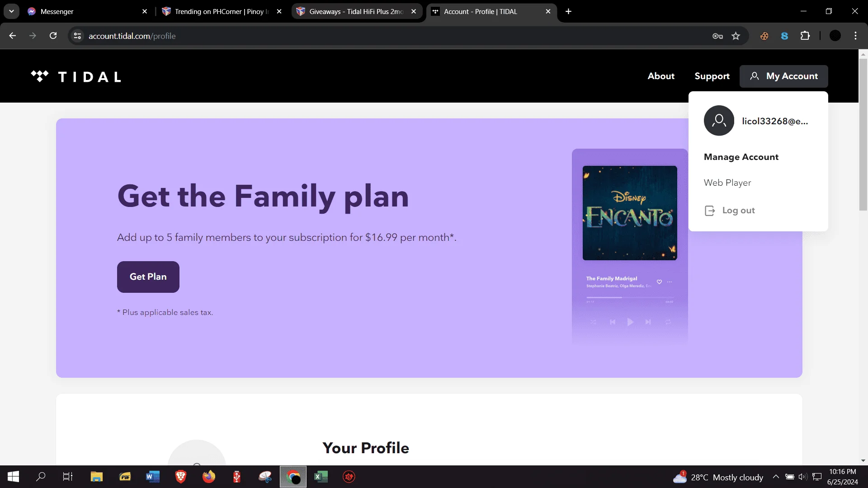Switch to Giveaways Tidal HiFi Plus tab
Screen dimensions: 868x488
(357, 11)
